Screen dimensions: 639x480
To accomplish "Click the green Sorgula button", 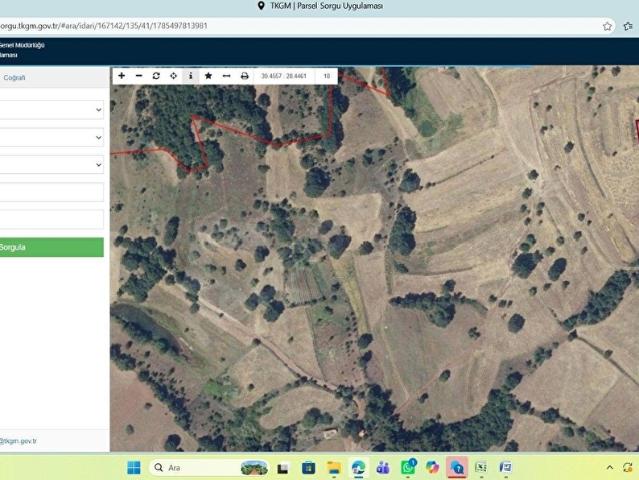I will 51,247.
